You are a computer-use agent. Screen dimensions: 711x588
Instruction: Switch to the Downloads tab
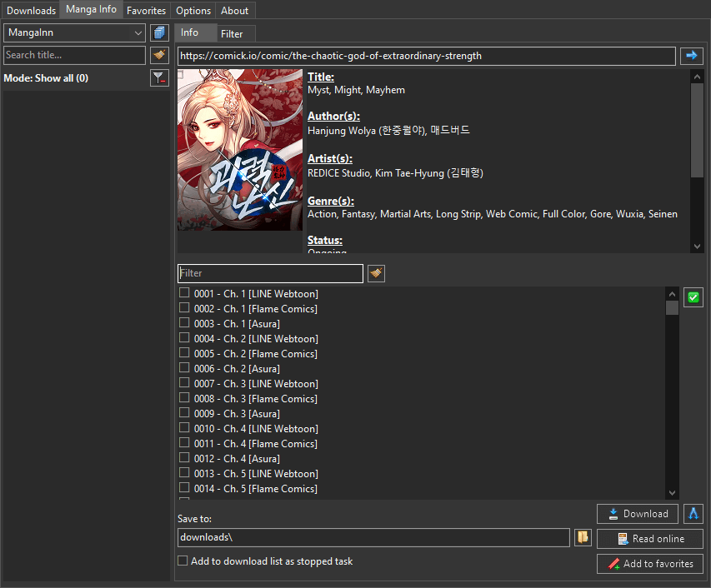[31, 11]
